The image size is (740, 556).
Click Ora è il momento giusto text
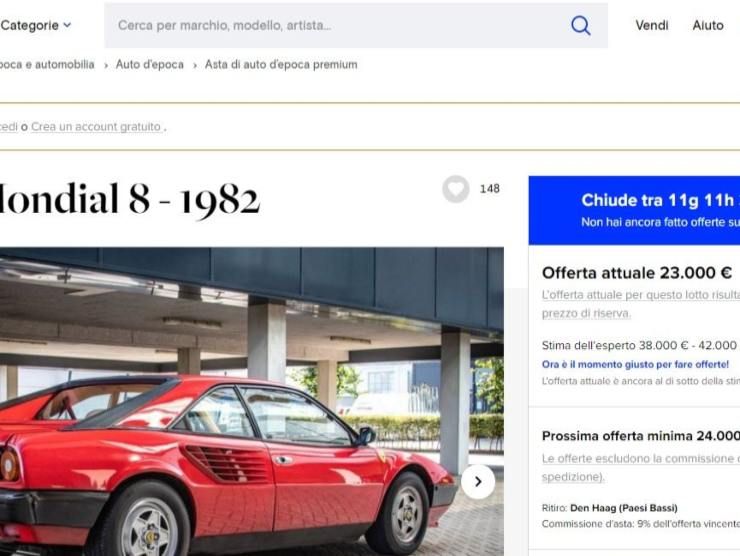[635, 364]
